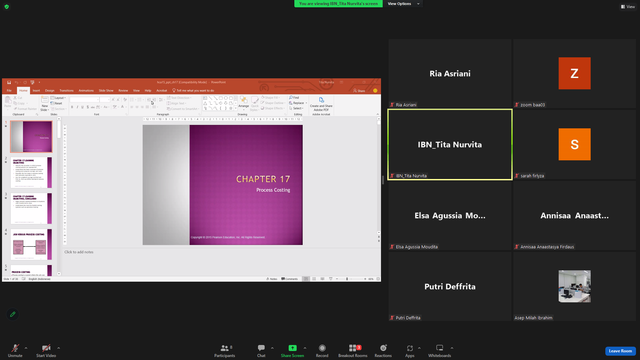Screen dimensions: 640x360
Task: Click the Reset button in Slides group
Action: [x=57, y=103]
